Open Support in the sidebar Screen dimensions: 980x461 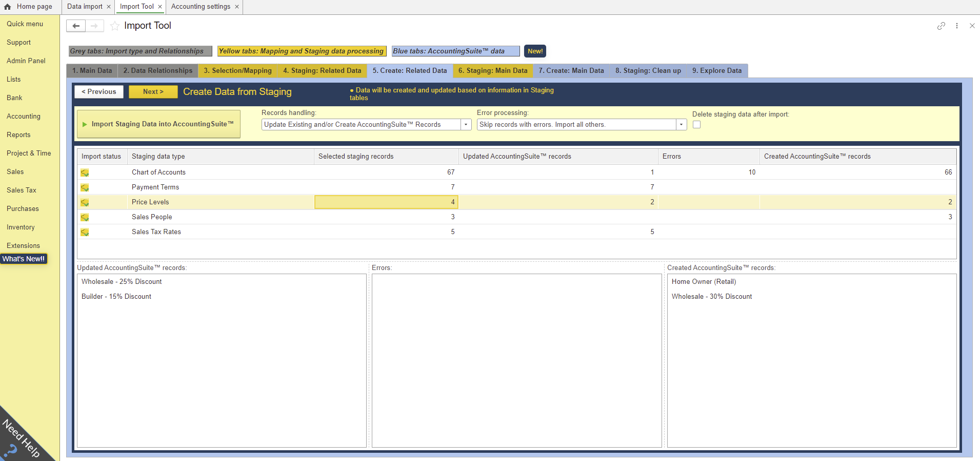(18, 43)
